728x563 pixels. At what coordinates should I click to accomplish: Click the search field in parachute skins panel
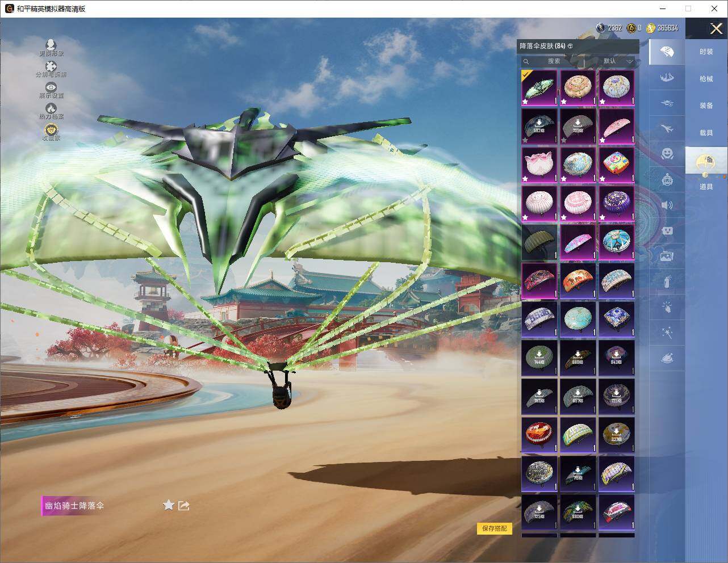(x=553, y=61)
